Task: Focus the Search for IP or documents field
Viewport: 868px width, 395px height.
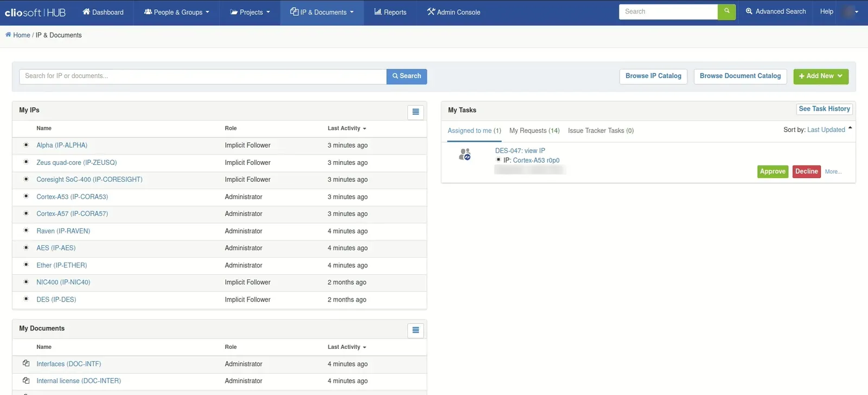Action: pos(203,77)
